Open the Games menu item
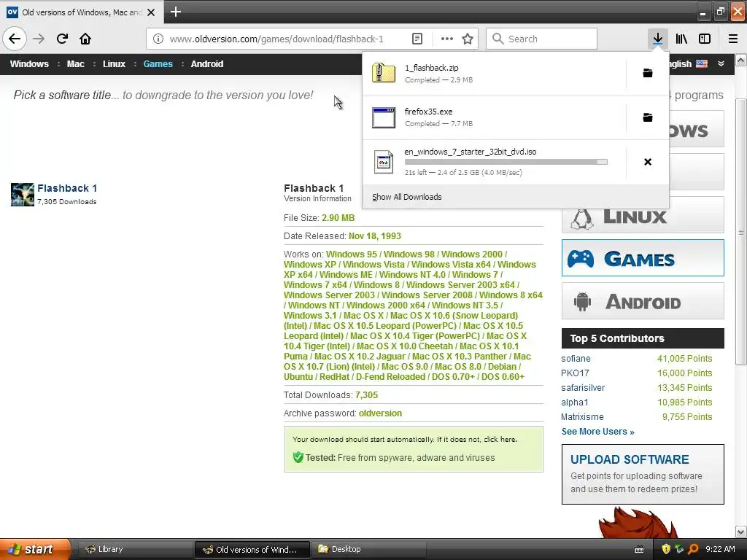Screen dimensions: 747x560 pos(158,64)
